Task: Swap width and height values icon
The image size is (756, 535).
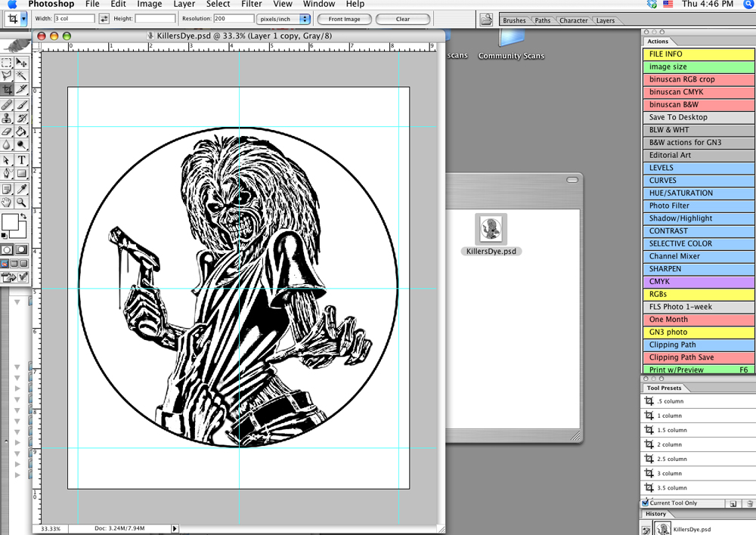Action: pos(104,19)
